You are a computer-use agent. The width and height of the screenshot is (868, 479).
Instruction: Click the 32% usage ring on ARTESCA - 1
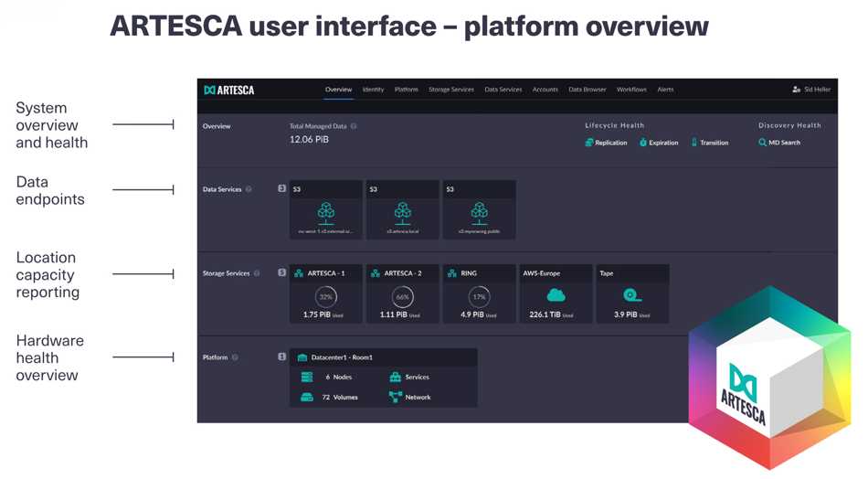[x=326, y=297]
